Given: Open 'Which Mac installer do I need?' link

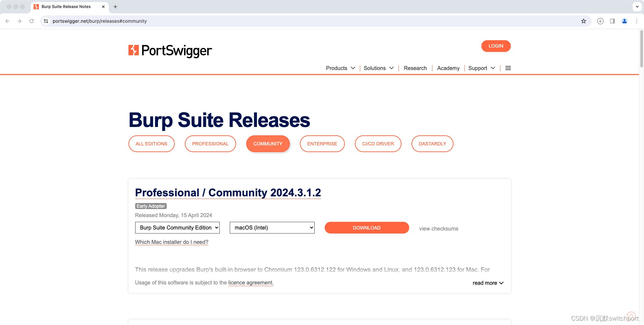Looking at the screenshot, I should click(171, 242).
